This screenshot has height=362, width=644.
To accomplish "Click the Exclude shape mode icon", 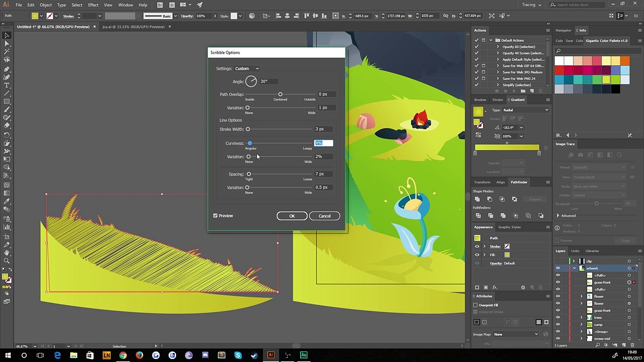I will (514, 199).
